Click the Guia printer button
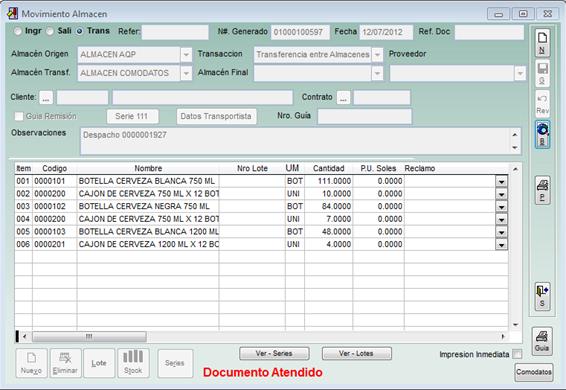 [x=542, y=341]
